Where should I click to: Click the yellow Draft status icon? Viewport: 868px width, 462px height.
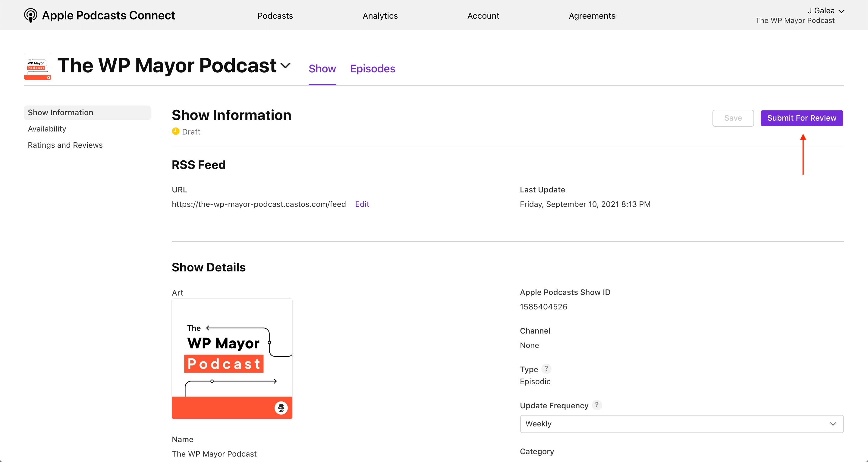175,131
